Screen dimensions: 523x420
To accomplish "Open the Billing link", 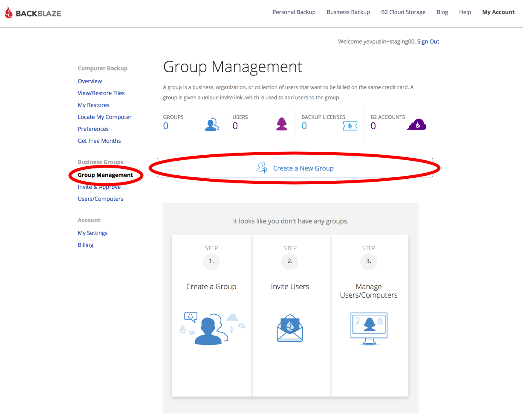I will pos(86,245).
